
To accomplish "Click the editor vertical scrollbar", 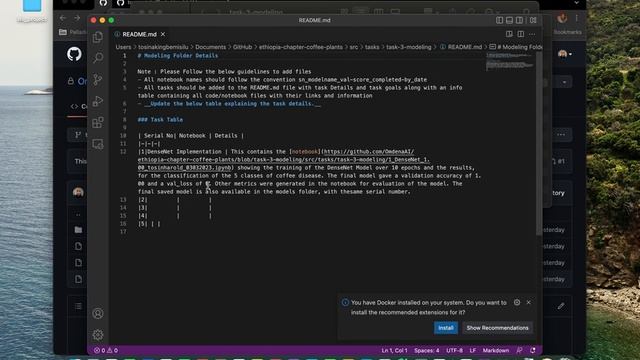I will pyautogui.click(x=539, y=143).
